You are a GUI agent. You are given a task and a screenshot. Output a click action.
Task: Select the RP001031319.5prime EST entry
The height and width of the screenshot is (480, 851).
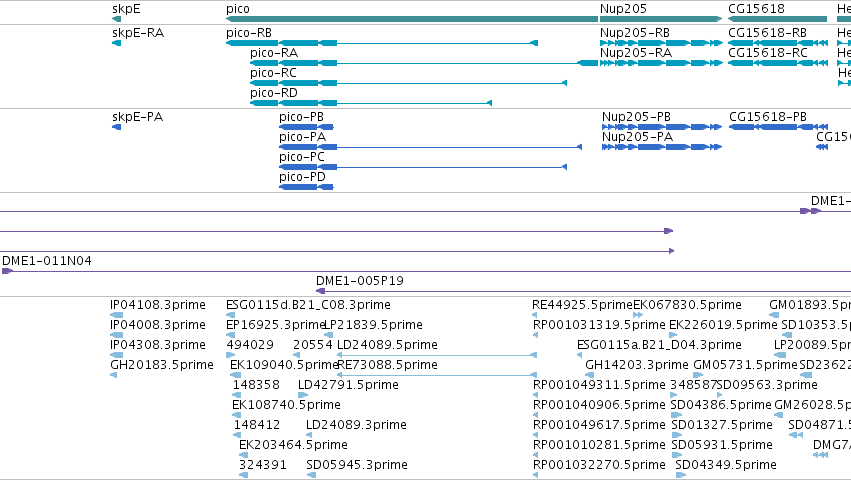599,325
